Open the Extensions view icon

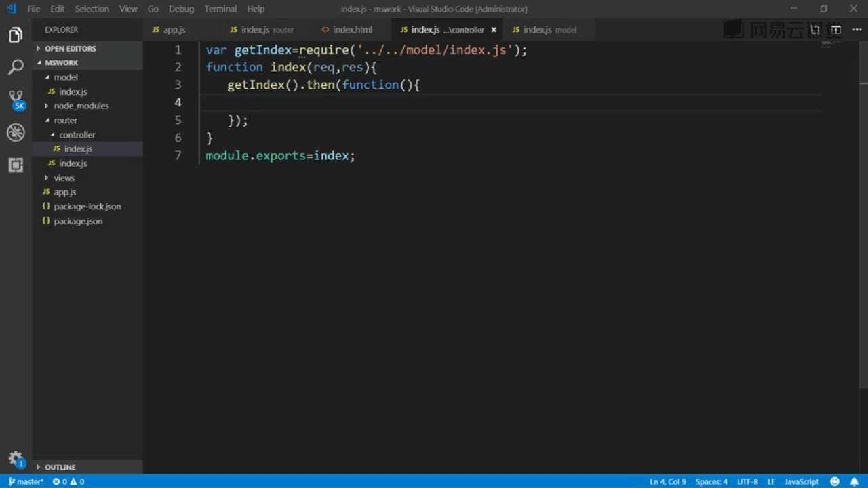pyautogui.click(x=16, y=165)
